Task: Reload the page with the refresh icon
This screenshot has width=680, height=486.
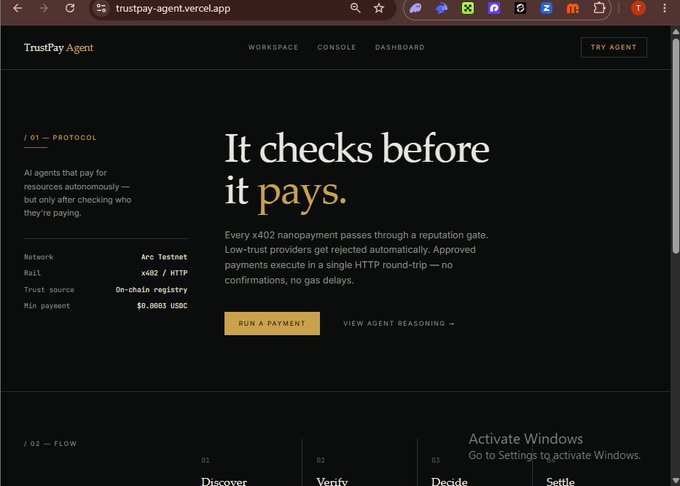Action: 70,8
